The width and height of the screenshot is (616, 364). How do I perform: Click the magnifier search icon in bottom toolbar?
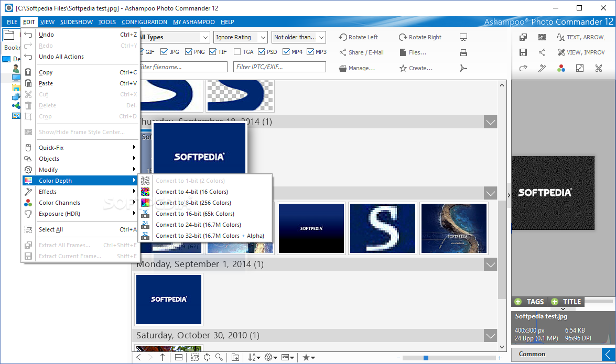[219, 357]
